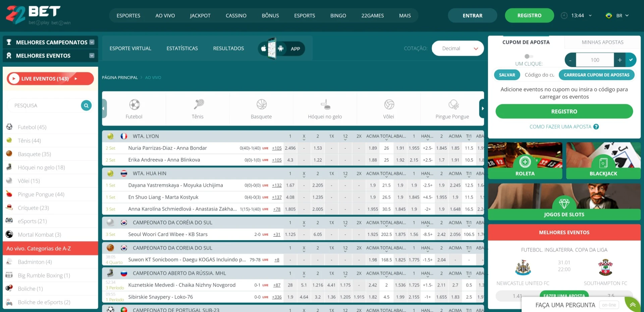Screen dimensions: 644x312
Task: Open the BR language selector dropdown
Action: point(618,16)
